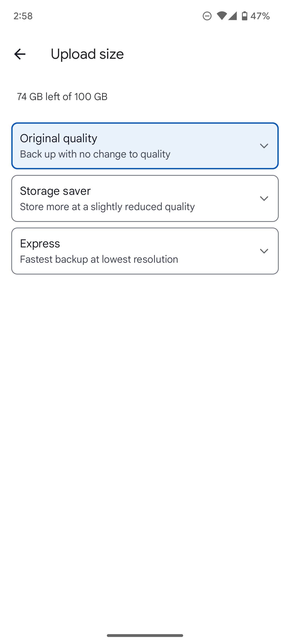Click the battery percentage indicator
290x644 pixels.
pyautogui.click(x=260, y=16)
